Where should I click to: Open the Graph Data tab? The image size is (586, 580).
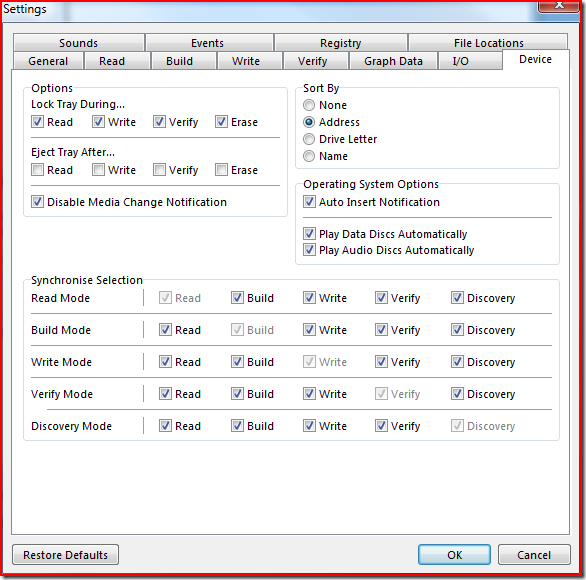click(x=393, y=61)
